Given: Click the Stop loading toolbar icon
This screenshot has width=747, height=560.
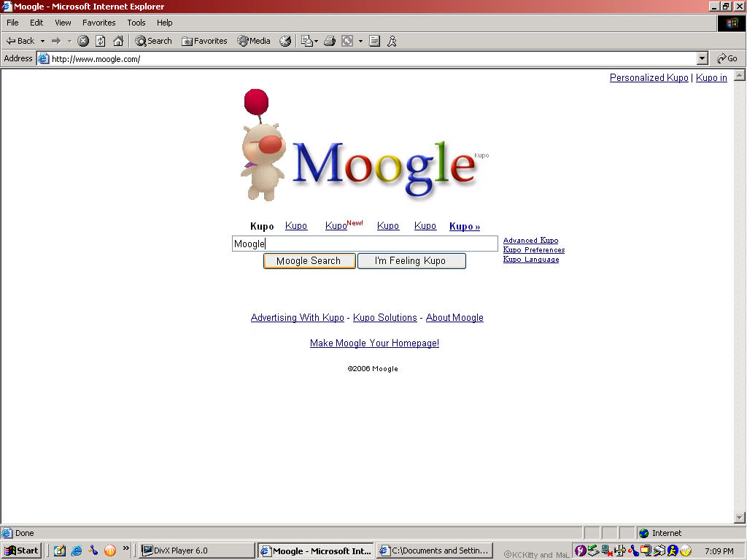Looking at the screenshot, I should tap(83, 41).
